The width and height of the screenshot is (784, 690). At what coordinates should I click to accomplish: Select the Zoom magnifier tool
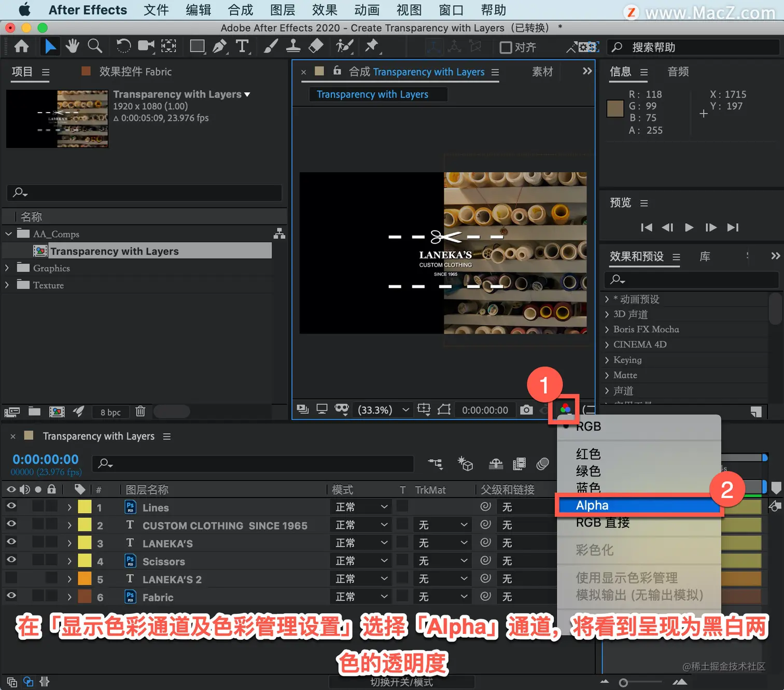pyautogui.click(x=95, y=47)
